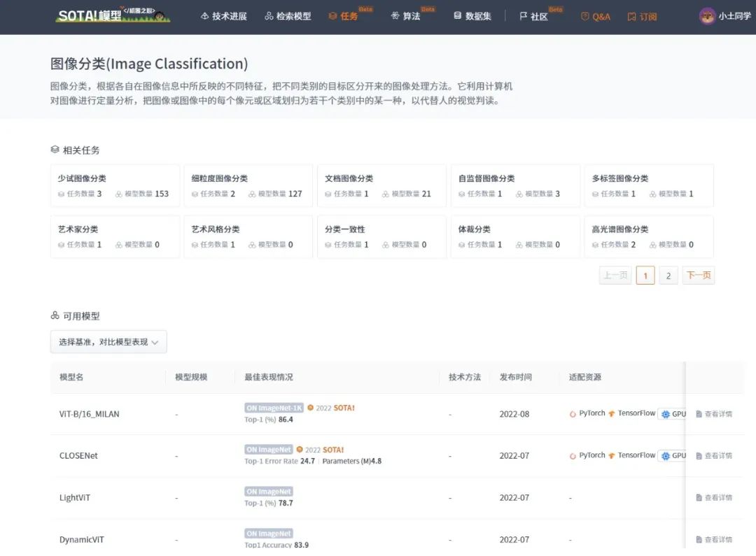Screen dimensions: 756x556
Task: Open the 文档图像分类 task card
Action: [x=382, y=185]
